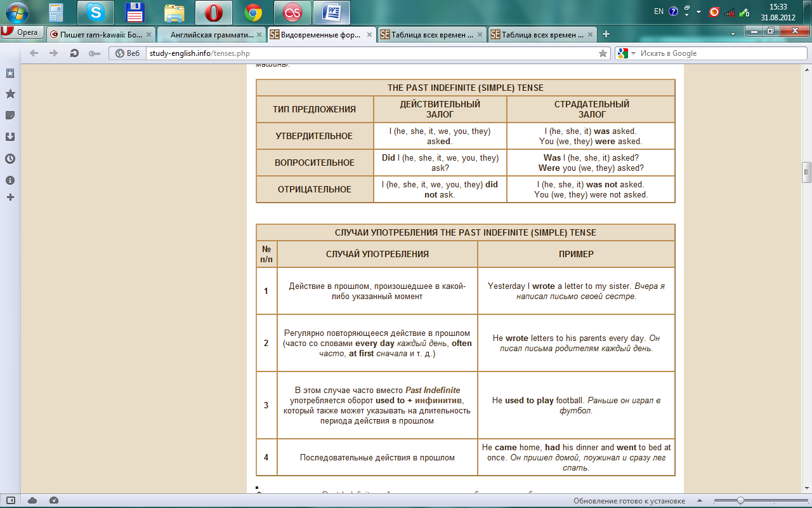Click the password manager key icon
812x508 pixels.
point(95,53)
